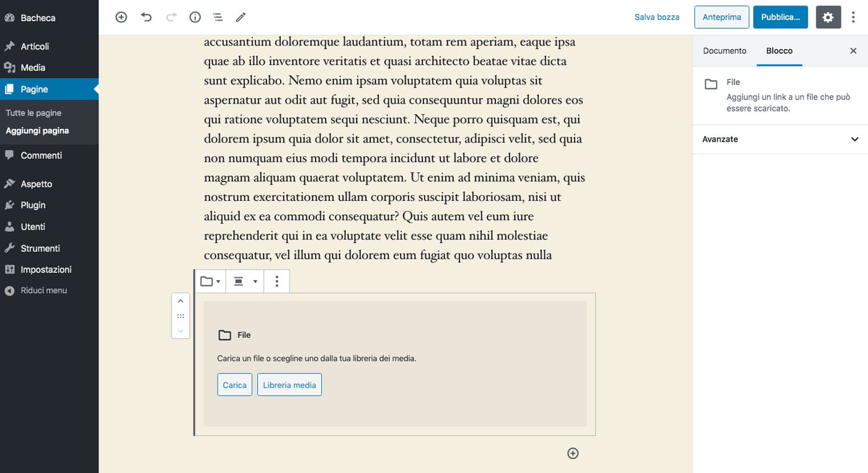This screenshot has width=868, height=473.
Task: Click the Bacheca dashboard icon
Action: [x=9, y=18]
